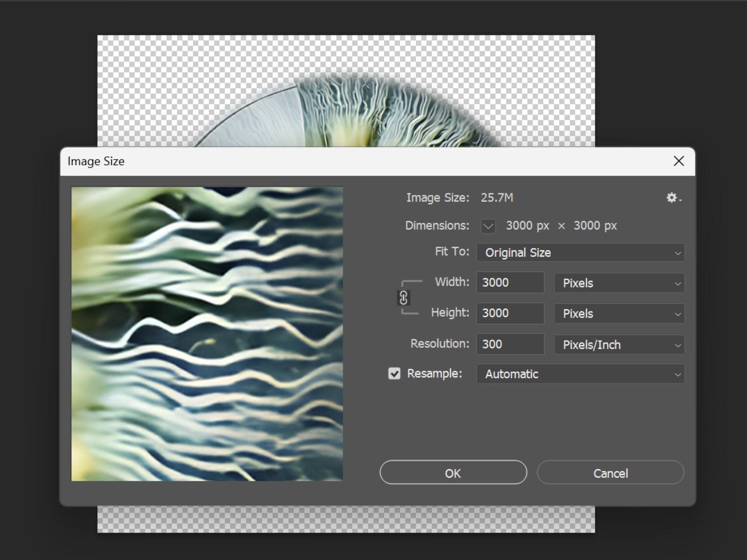
Task: Open the Width units dropdown
Action: pos(619,283)
